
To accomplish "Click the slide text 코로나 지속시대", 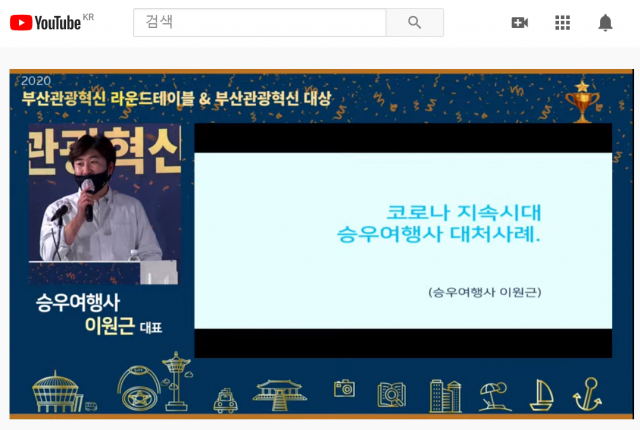I will point(464,212).
